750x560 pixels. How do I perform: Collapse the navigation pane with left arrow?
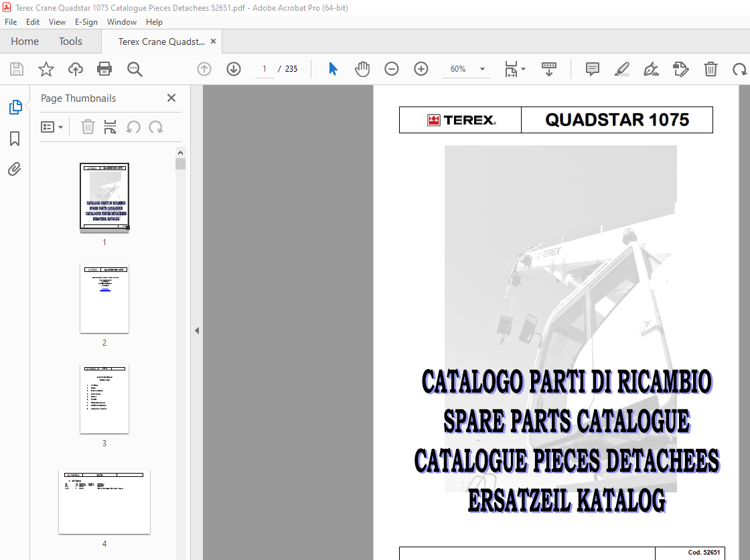[x=197, y=331]
